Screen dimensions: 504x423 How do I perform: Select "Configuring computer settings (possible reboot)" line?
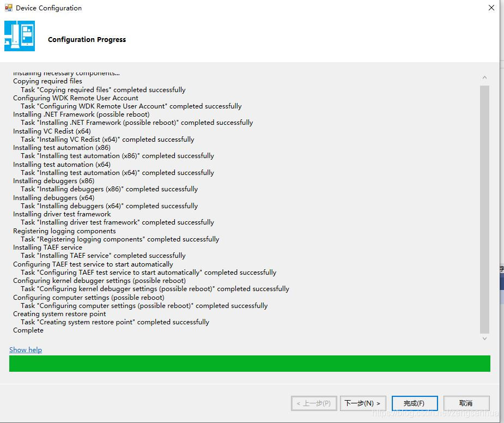(x=89, y=297)
